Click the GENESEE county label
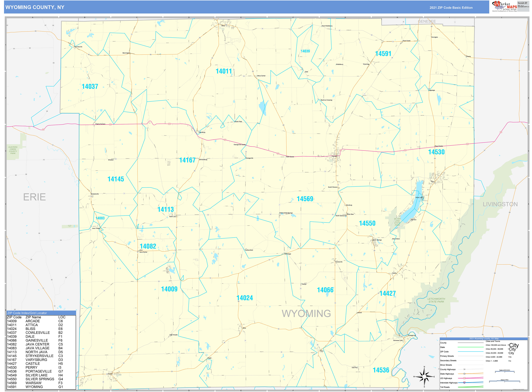This screenshot has width=532, height=392. pyautogui.click(x=427, y=21)
